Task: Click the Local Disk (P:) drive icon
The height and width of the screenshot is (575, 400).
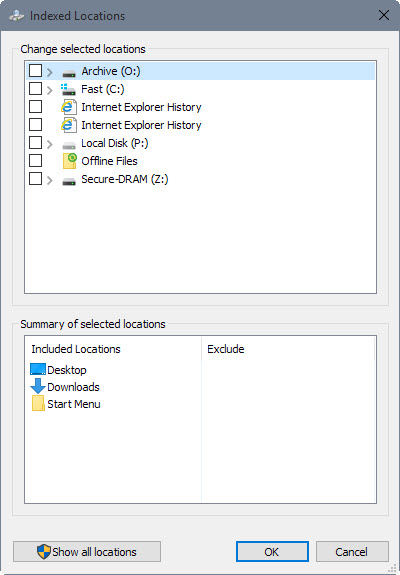Action: tap(69, 145)
